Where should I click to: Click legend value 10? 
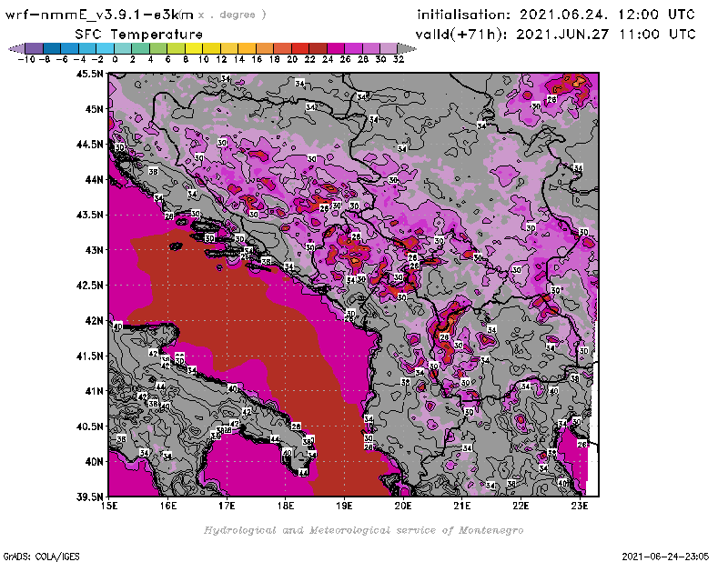coord(203,59)
